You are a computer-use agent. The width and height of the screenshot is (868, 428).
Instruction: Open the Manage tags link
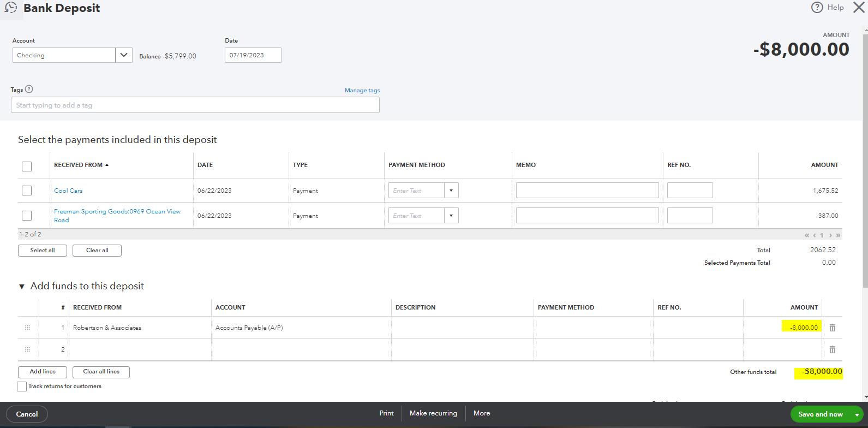tap(362, 91)
